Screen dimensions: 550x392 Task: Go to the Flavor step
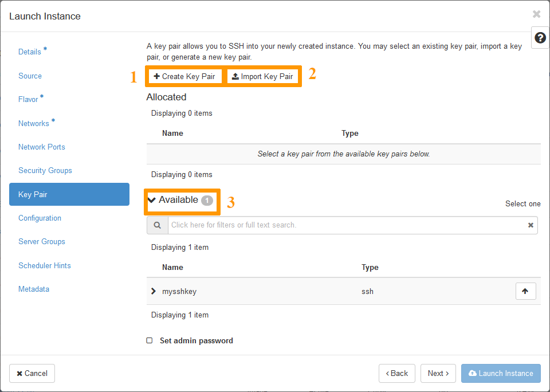[28, 99]
